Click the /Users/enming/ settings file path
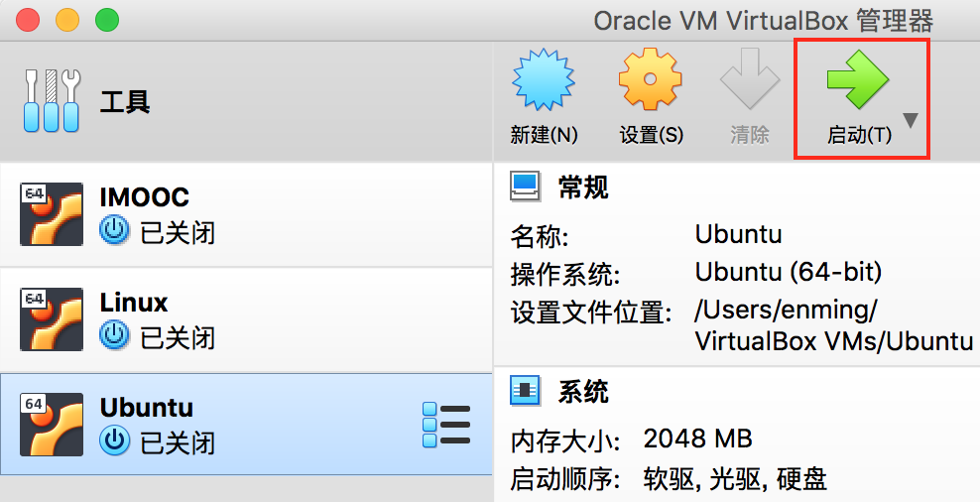This screenshot has width=980, height=502. [786, 311]
